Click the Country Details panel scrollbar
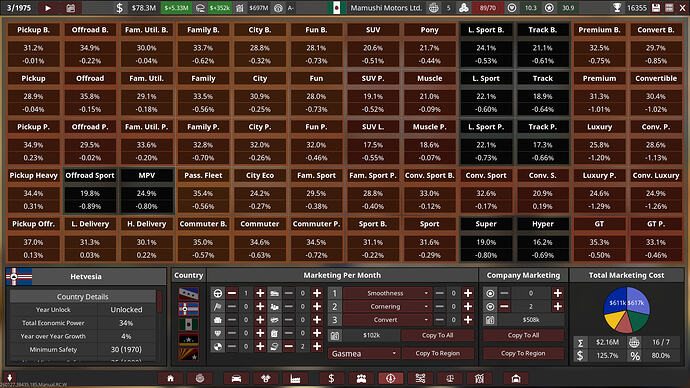690x388 pixels. pos(159,302)
